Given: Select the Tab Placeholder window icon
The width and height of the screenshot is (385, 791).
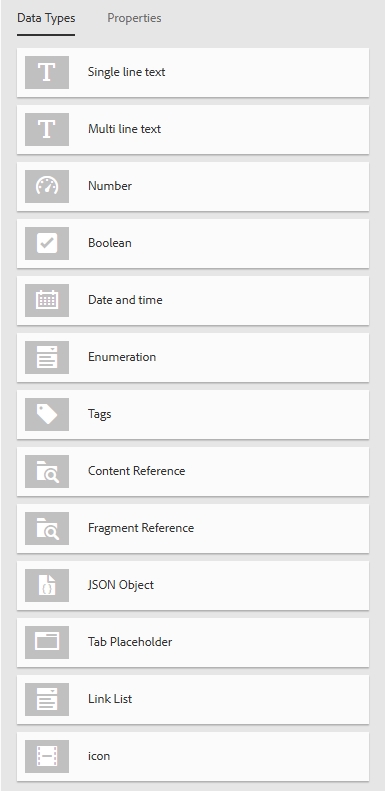Looking at the screenshot, I should (47, 642).
